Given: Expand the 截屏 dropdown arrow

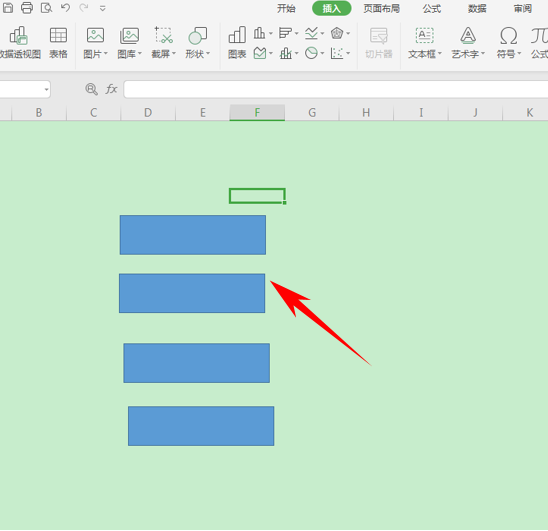Looking at the screenshot, I should point(174,53).
